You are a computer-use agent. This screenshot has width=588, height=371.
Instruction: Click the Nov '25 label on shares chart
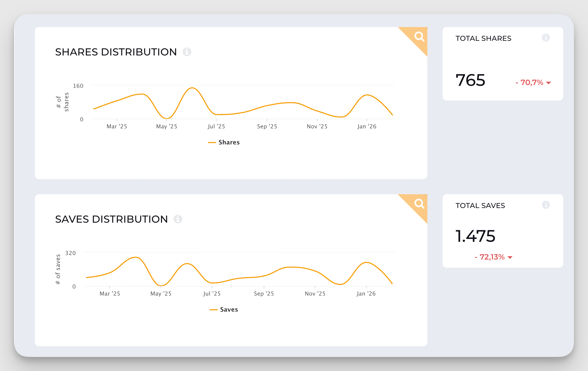[317, 126]
